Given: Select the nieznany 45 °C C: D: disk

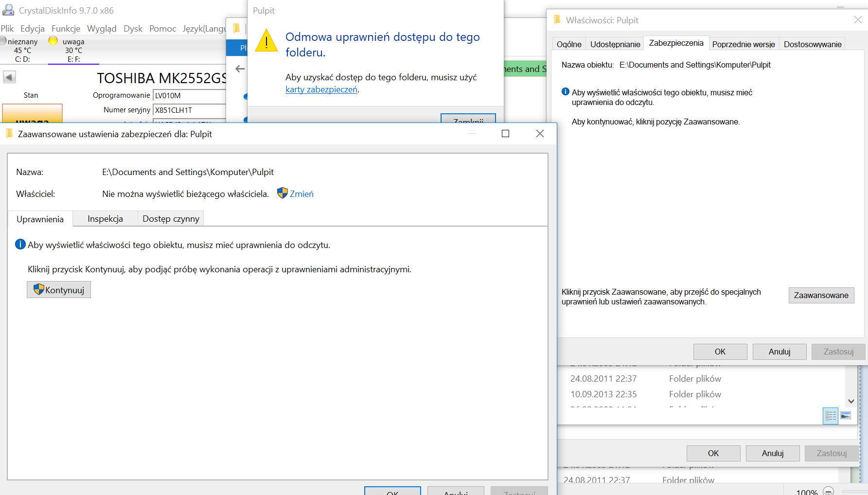Looking at the screenshot, I should tap(22, 50).
